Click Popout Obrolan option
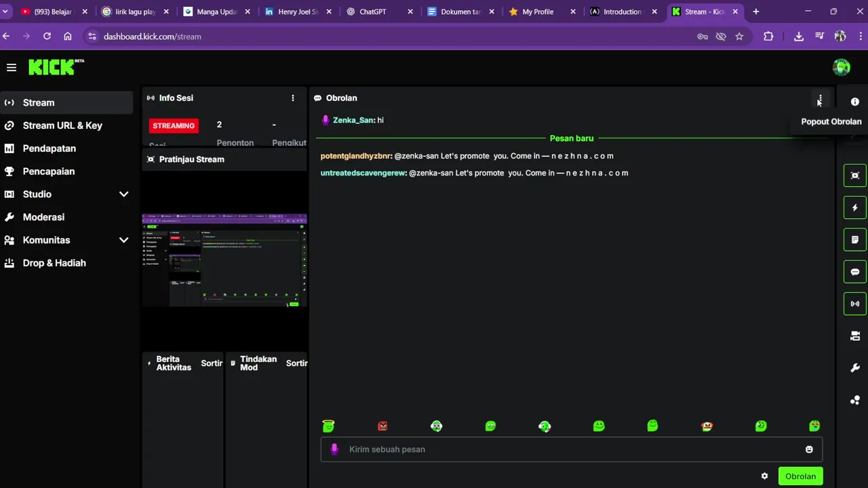Viewport: 868px width, 488px height. 831,122
